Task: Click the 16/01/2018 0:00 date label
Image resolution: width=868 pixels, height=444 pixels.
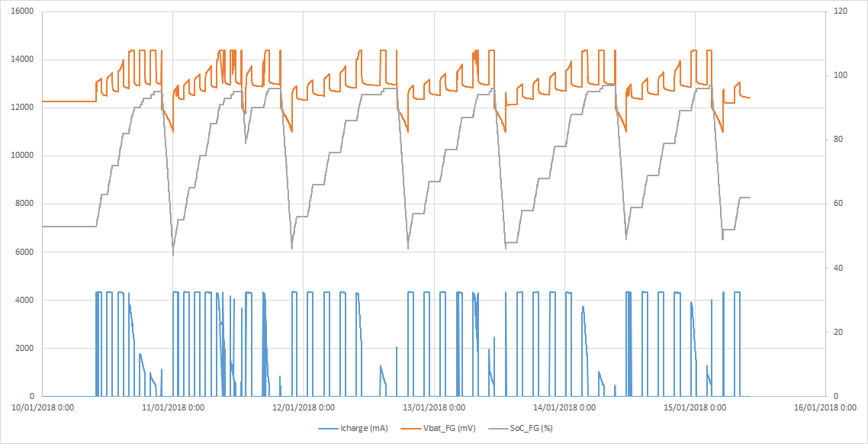Action: click(825, 408)
